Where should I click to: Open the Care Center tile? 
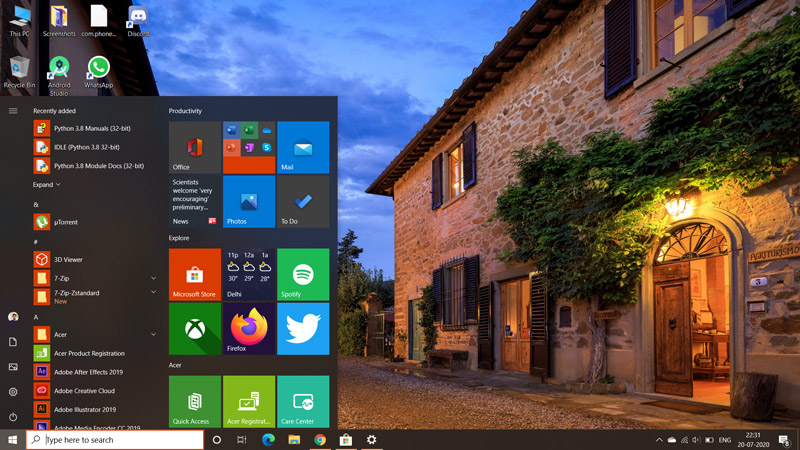(x=303, y=402)
